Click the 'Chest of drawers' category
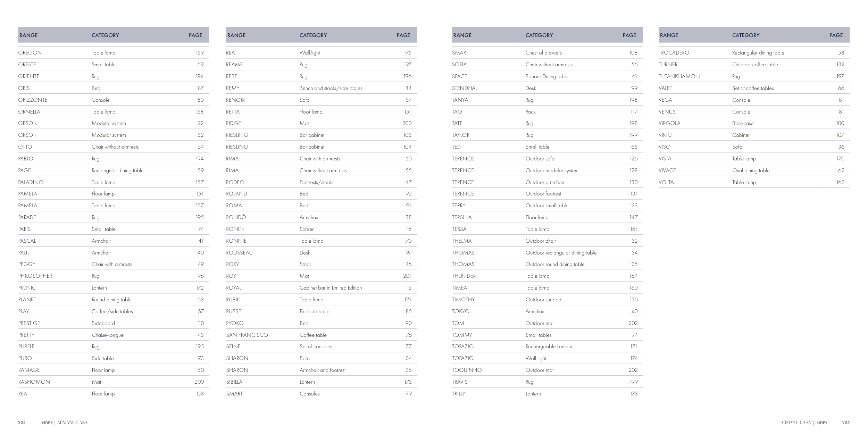Screen dimensions: 868x434 click(x=543, y=53)
